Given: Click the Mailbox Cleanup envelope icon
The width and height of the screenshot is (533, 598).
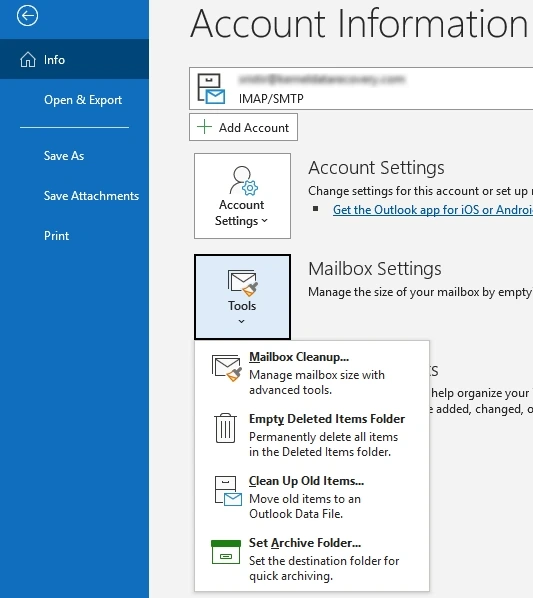Looking at the screenshot, I should (227, 368).
